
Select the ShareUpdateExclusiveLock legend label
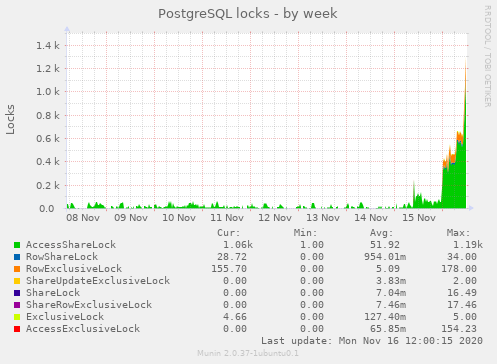click(98, 281)
